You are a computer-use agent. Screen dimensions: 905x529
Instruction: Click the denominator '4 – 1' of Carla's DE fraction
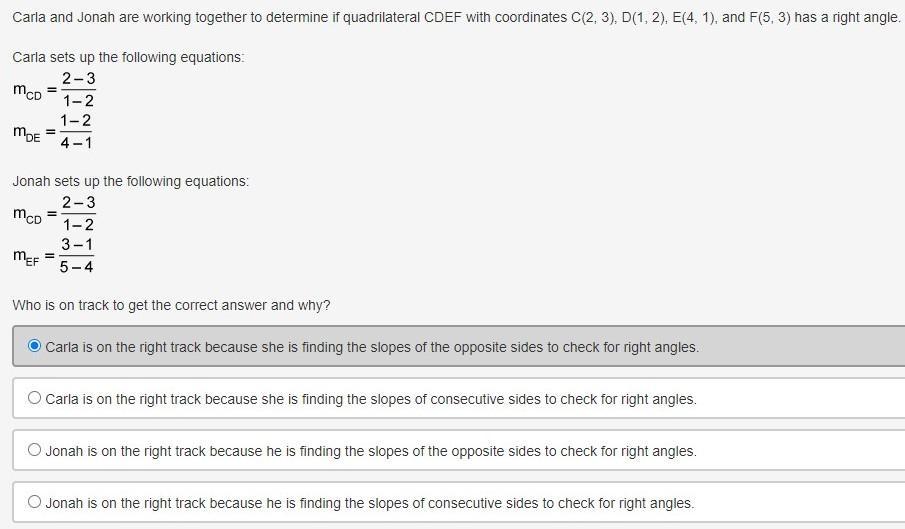pos(76,142)
